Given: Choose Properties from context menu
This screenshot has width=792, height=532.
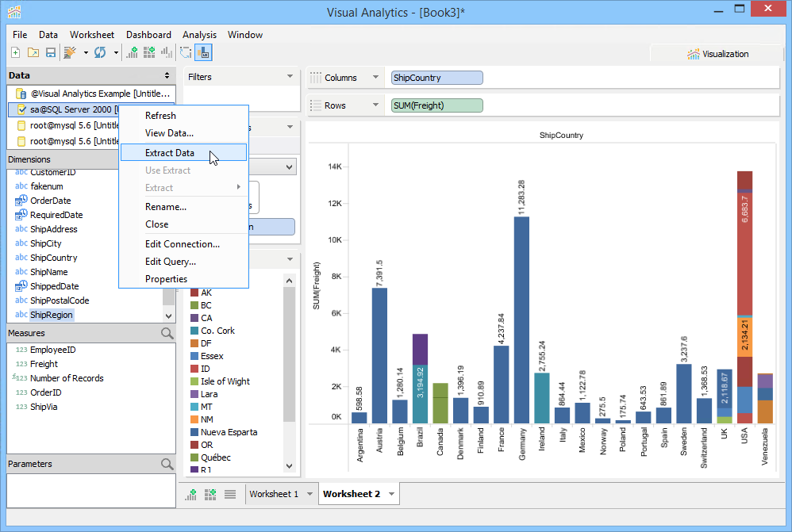Looking at the screenshot, I should pos(184,279).
